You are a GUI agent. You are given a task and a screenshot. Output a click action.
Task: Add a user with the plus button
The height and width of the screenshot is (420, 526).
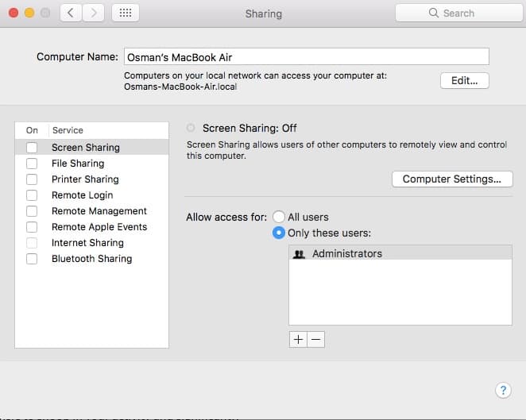(x=298, y=340)
